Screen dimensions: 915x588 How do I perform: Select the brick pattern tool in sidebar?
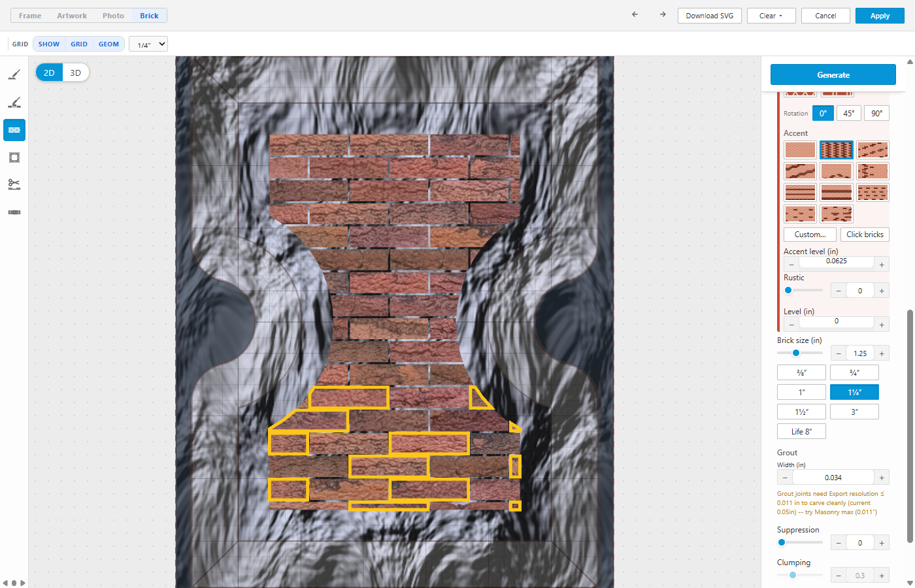(x=14, y=130)
